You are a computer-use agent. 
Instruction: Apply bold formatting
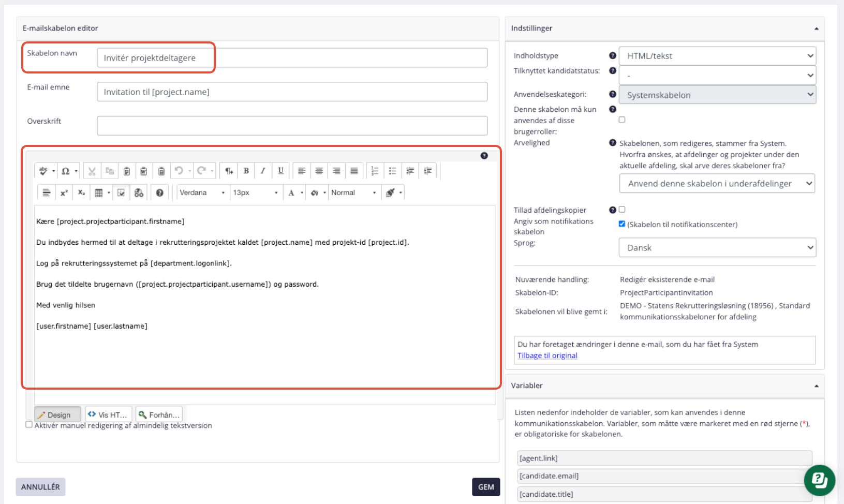[x=246, y=171]
